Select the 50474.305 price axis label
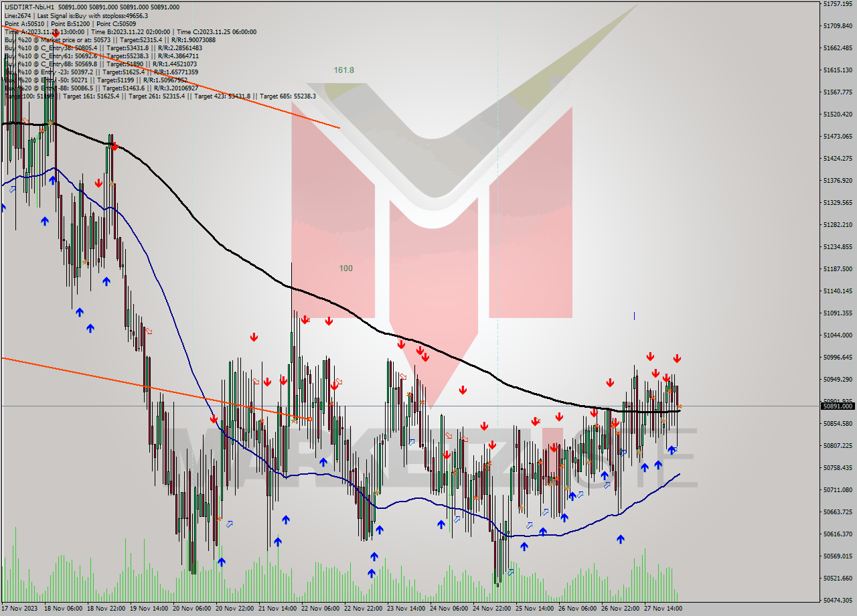 (x=838, y=600)
